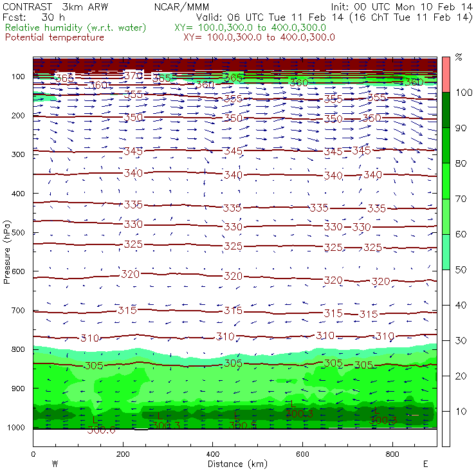Click the distance axis tick label "800"
This screenshot has width=476, height=476.
click(392, 454)
